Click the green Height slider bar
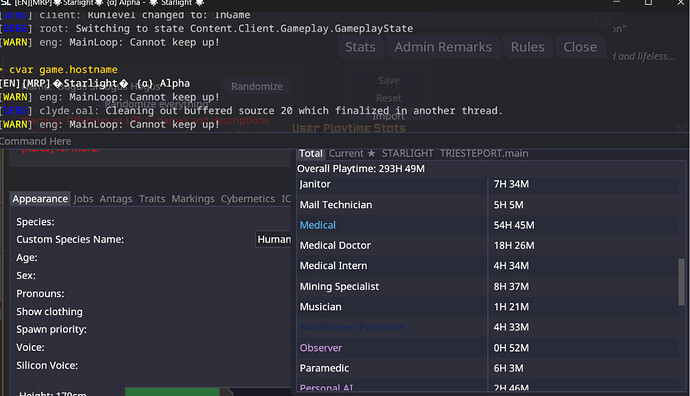Image resolution: width=690 pixels, height=396 pixels. pyautogui.click(x=172, y=392)
